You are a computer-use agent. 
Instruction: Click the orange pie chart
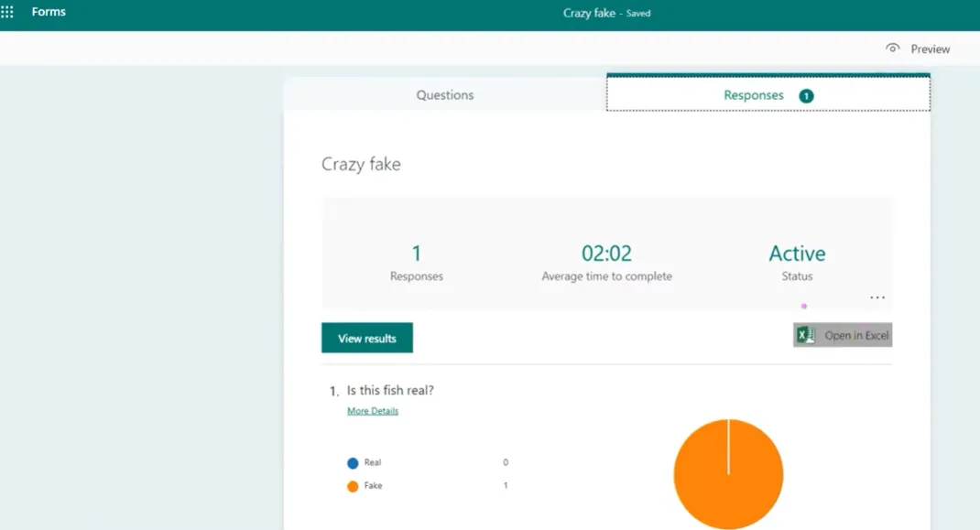click(728, 474)
